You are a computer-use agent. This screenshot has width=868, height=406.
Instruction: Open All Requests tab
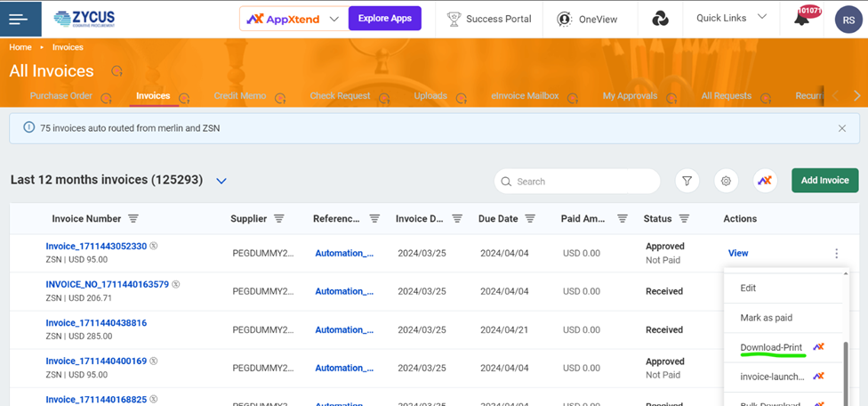click(x=727, y=96)
